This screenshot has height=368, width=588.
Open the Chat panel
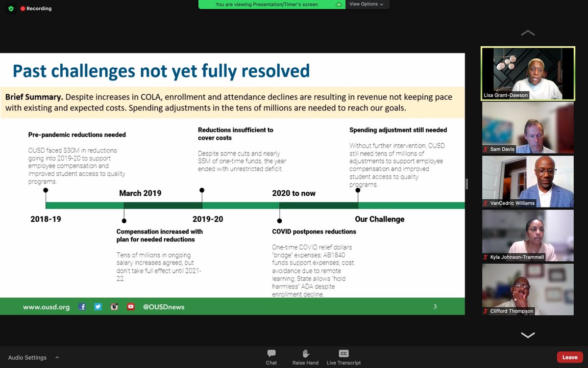271,357
